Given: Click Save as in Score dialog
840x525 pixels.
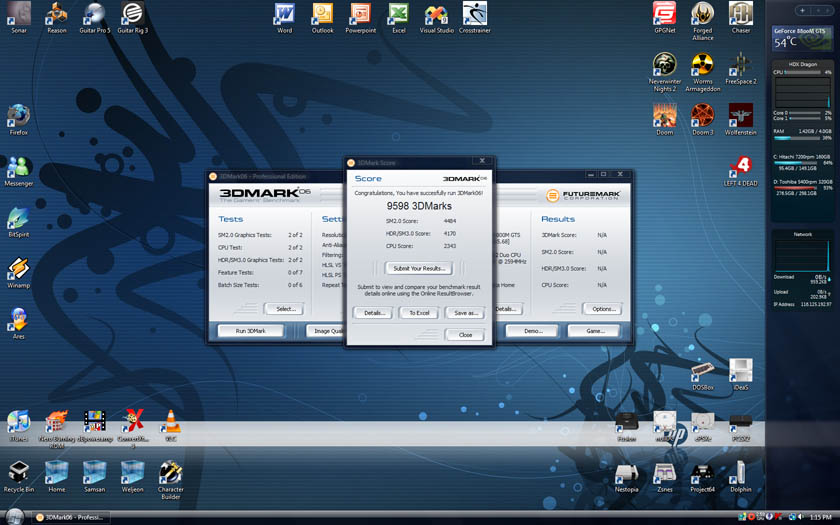Looking at the screenshot, I should 465,313.
